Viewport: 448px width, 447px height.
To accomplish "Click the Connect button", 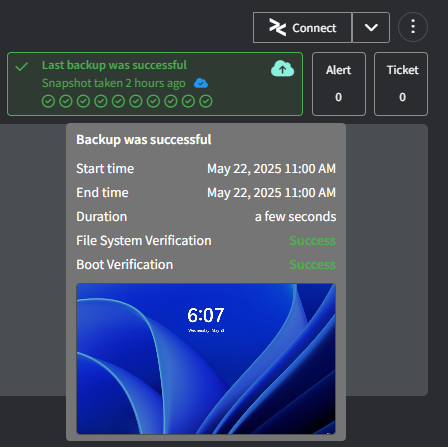I will point(302,28).
